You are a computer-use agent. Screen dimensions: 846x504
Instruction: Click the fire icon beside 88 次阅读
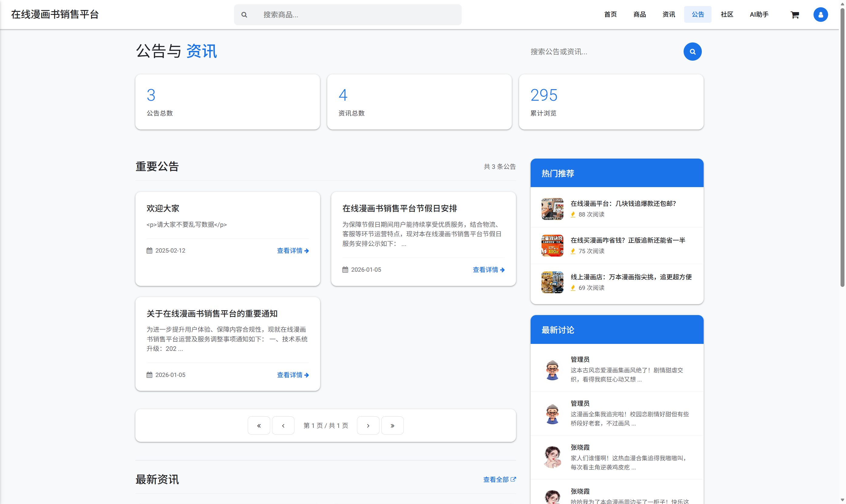pyautogui.click(x=573, y=215)
